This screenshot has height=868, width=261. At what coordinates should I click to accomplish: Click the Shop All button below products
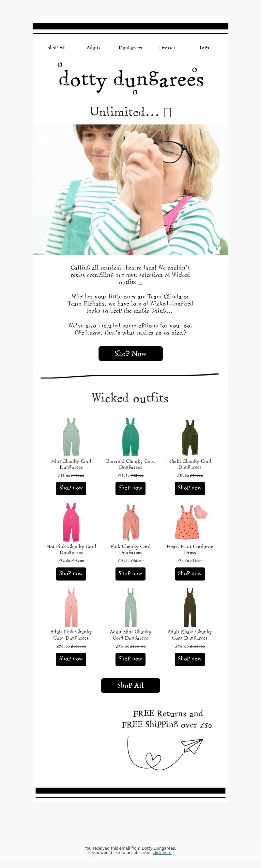(x=130, y=685)
